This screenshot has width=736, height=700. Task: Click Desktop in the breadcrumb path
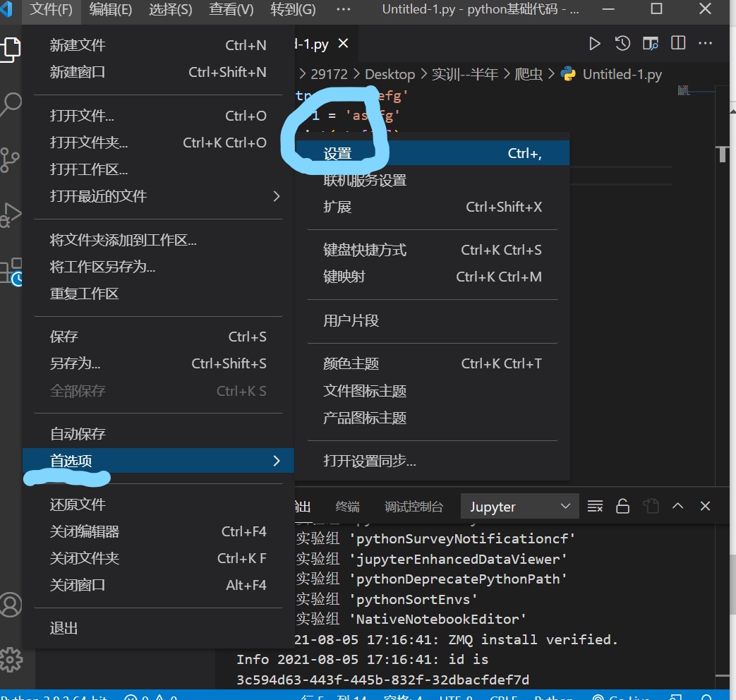click(390, 74)
